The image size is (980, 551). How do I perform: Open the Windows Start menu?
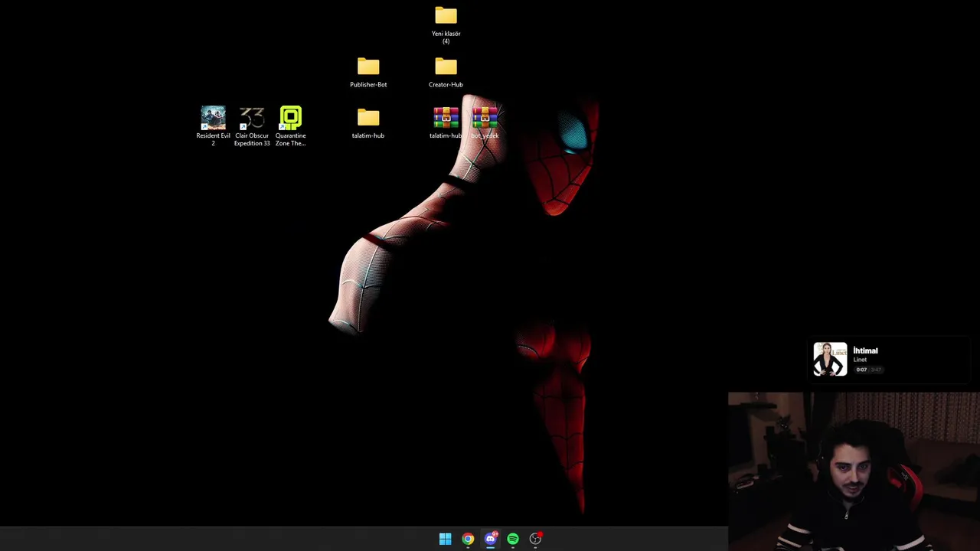click(446, 539)
